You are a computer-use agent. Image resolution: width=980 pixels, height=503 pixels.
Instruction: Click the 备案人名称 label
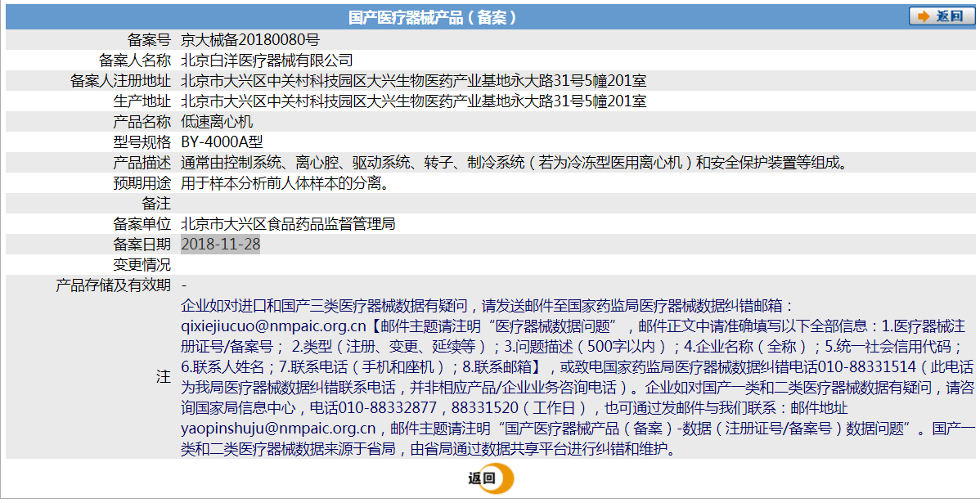[135, 61]
